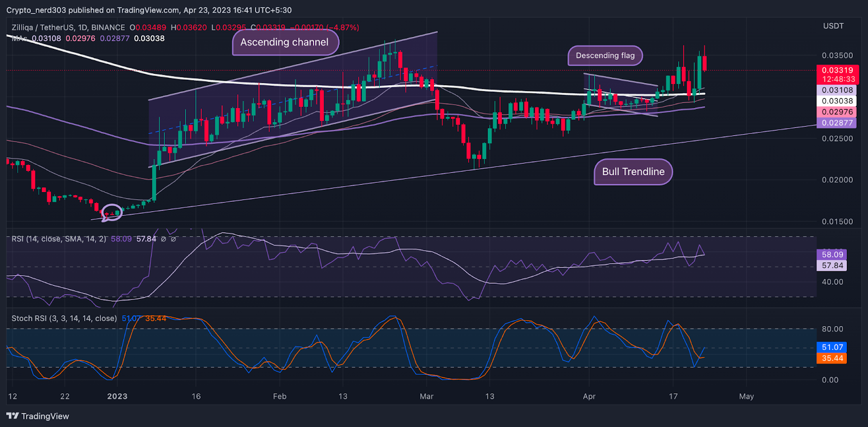868x427 pixels.
Task: Click the 17 date label on the time axis
Action: point(673,396)
